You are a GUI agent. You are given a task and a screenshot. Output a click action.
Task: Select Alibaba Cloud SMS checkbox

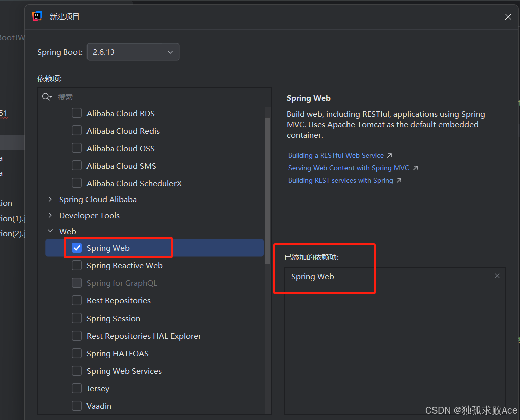point(77,166)
